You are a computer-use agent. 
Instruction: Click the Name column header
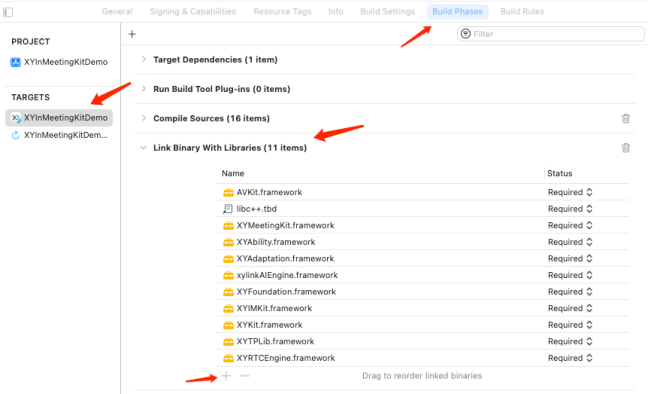pyautogui.click(x=233, y=174)
